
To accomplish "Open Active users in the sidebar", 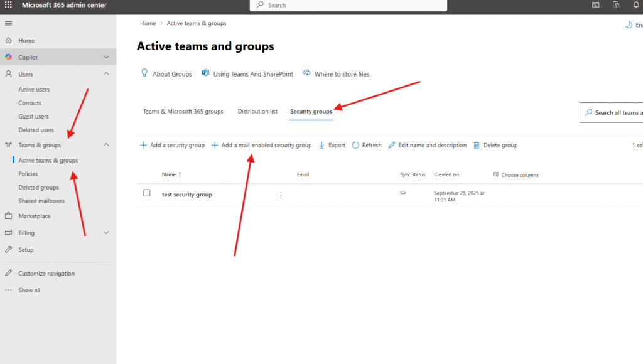I will coord(34,90).
